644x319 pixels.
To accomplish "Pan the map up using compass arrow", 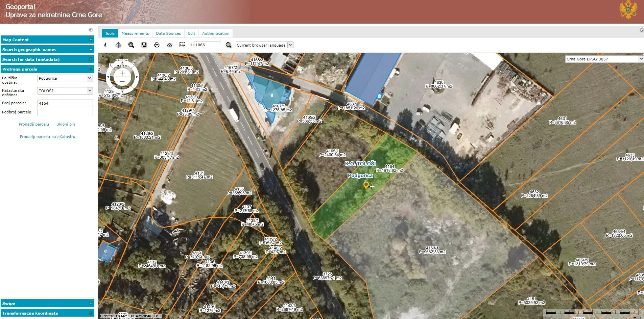I will [x=122, y=63].
